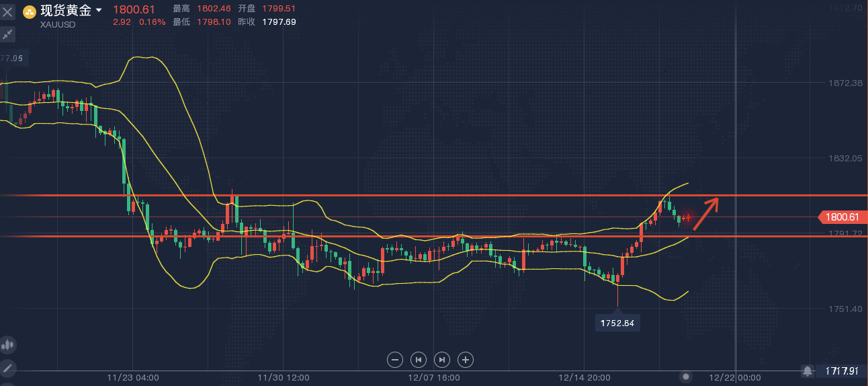This screenshot has height=386, width=868.
Task: Click the 最低 value 1798.10
Action: (214, 22)
